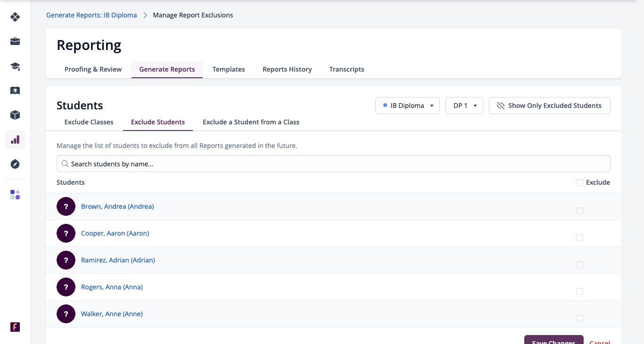Click the graduation cap sidebar icon
The height and width of the screenshot is (344, 644).
click(x=15, y=66)
